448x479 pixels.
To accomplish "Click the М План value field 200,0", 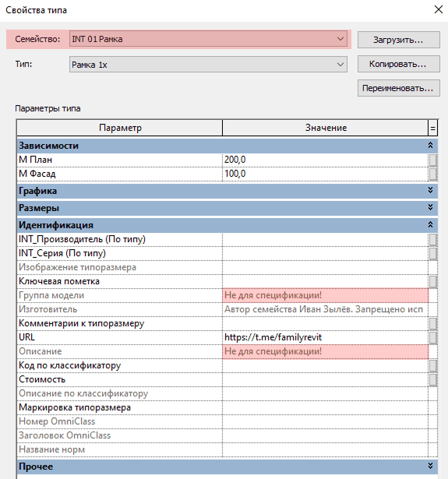I will click(x=326, y=160).
